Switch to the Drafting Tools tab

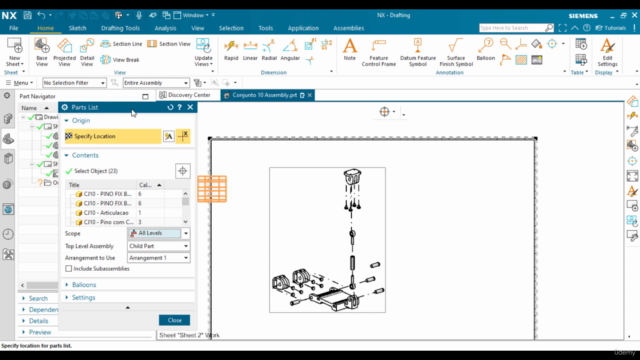[120, 28]
